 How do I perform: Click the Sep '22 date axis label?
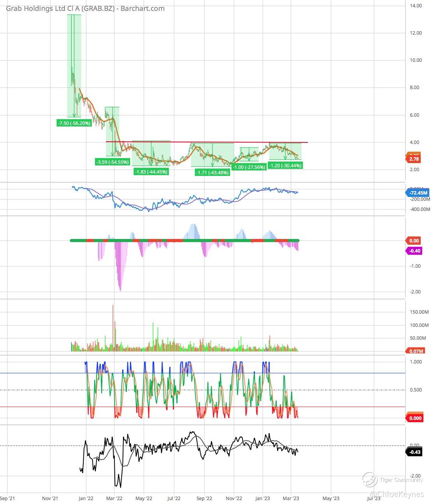[x=204, y=498]
